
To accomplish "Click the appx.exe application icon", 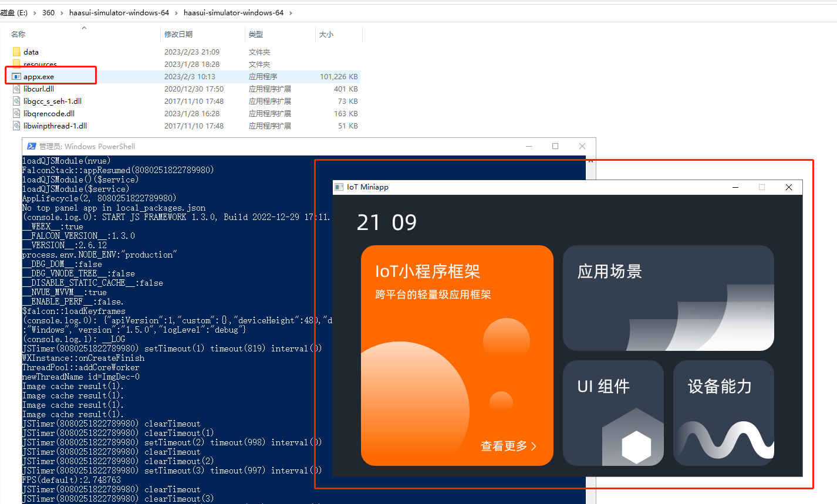I will tap(16, 76).
